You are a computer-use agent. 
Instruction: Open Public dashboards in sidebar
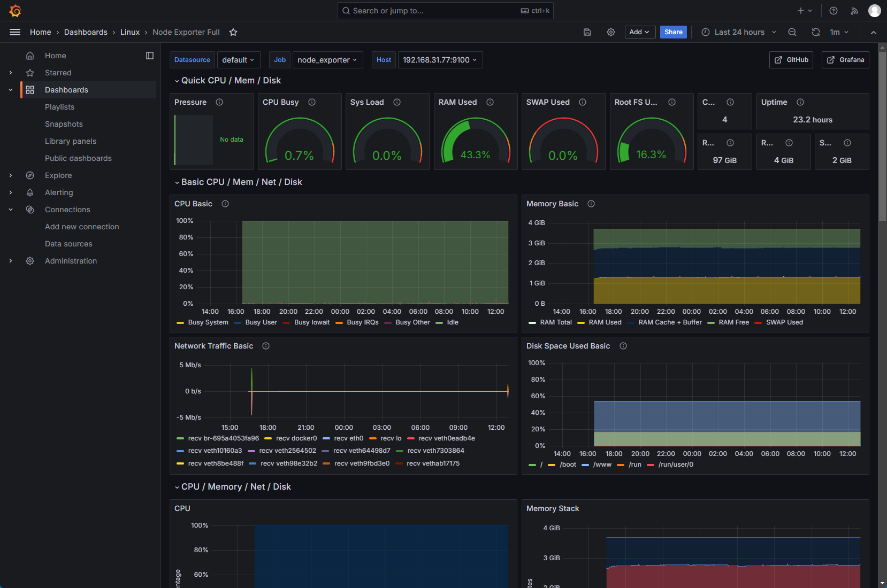pos(78,158)
